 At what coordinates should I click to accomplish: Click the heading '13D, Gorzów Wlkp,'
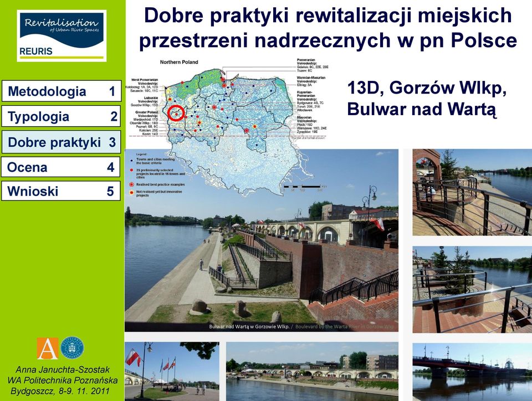click(x=427, y=88)
